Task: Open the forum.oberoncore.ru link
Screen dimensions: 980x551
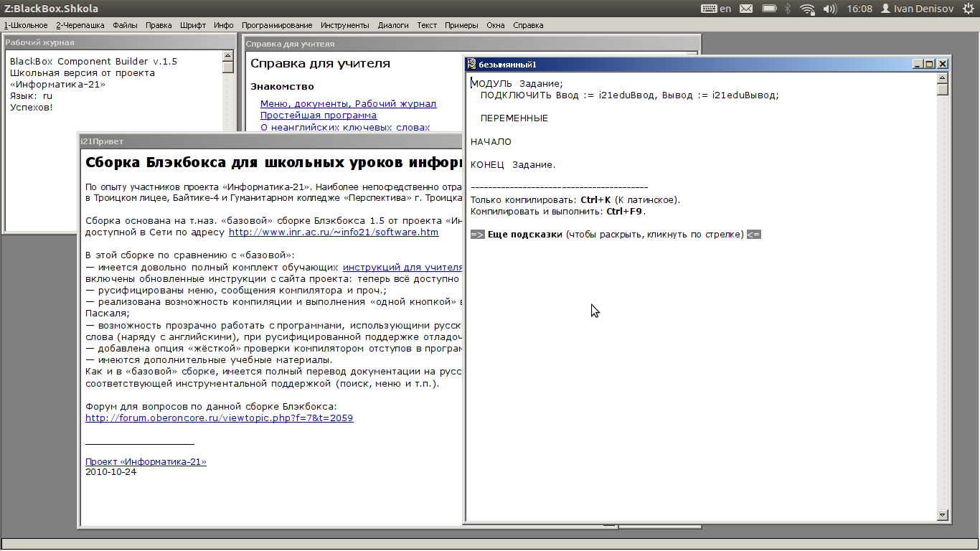Action: (x=219, y=418)
